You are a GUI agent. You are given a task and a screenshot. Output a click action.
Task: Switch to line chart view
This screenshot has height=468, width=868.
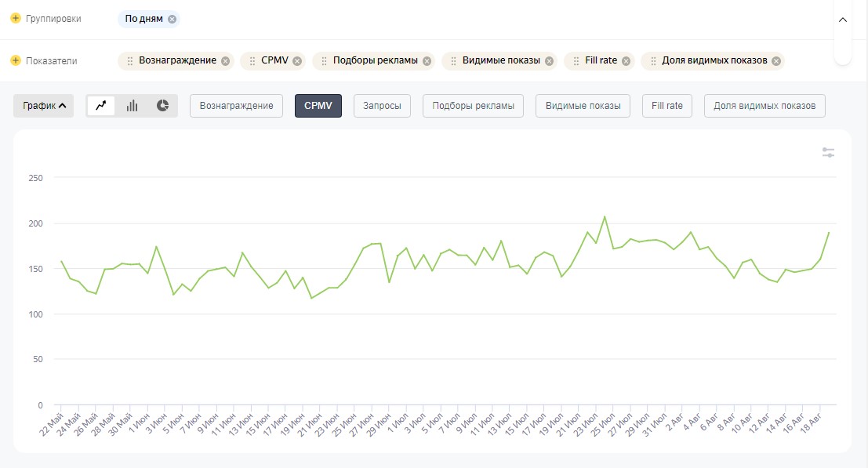pyautogui.click(x=101, y=106)
